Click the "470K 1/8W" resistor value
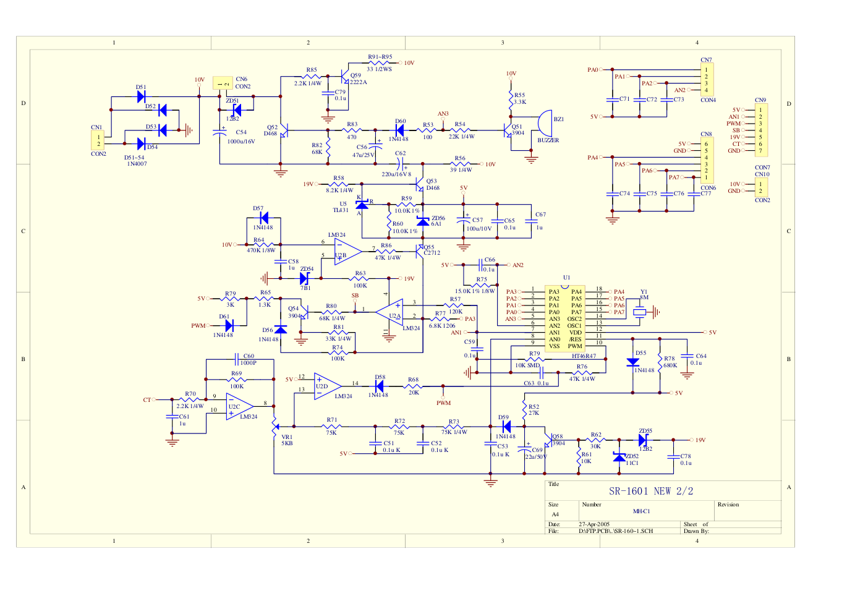This screenshot has height=614, width=868. click(262, 250)
